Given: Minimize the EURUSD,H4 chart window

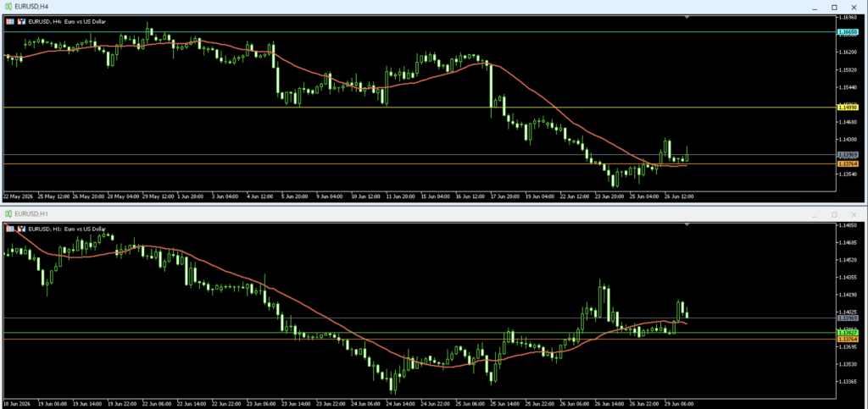Looking at the screenshot, I should [x=815, y=7].
